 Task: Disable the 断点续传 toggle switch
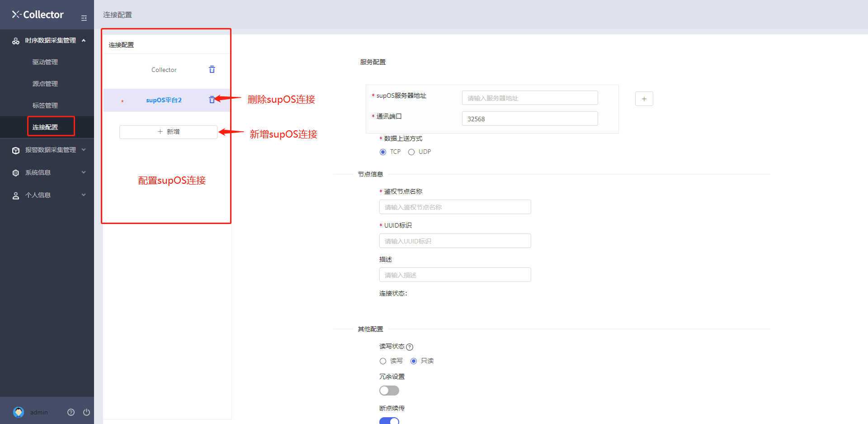tap(389, 421)
